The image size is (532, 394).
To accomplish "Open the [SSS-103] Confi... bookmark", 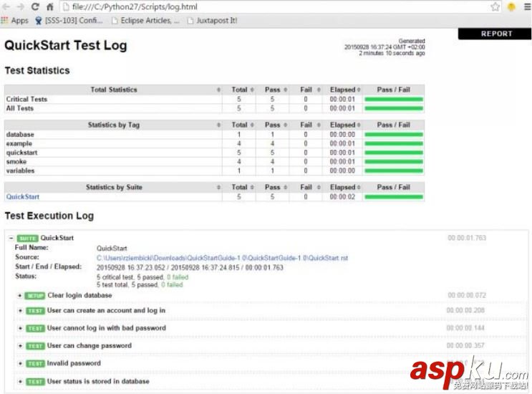I will pos(69,21).
